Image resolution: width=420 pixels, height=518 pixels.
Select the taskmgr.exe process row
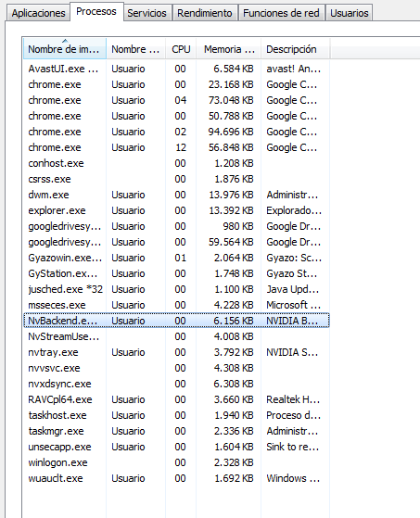[176, 431]
